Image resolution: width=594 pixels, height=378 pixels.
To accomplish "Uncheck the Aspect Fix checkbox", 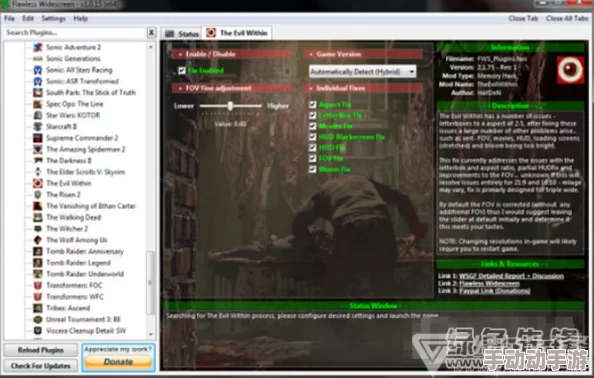I will click(x=313, y=105).
